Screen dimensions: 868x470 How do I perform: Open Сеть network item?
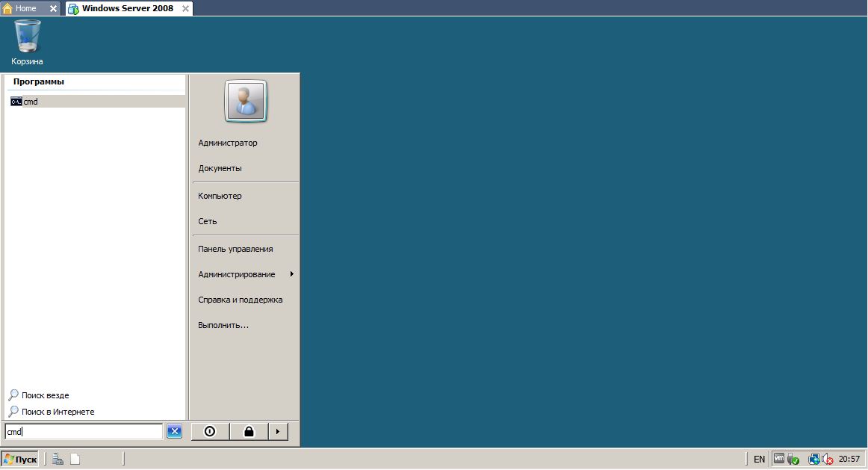point(208,221)
